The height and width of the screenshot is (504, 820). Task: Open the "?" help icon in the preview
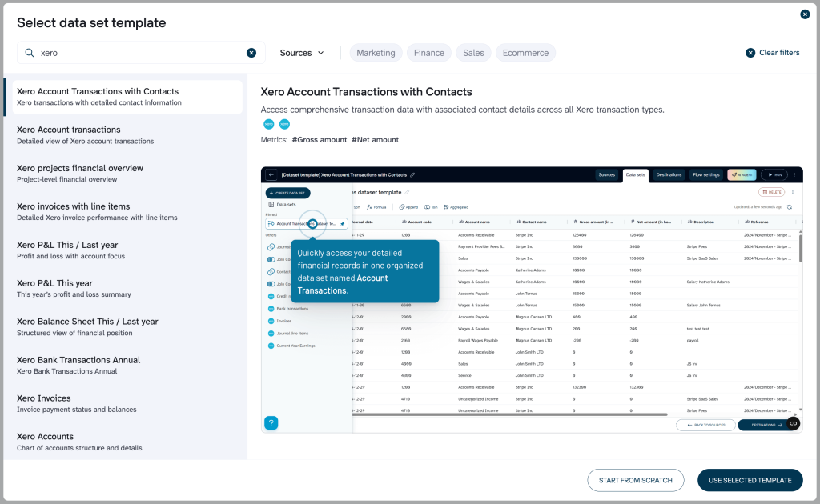click(x=271, y=422)
